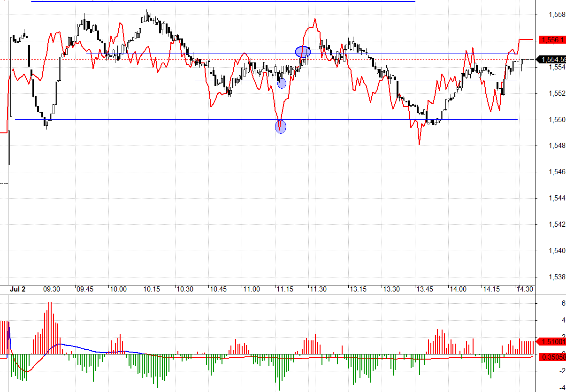Click the tallest red histogram bar near 09:30

49,327
